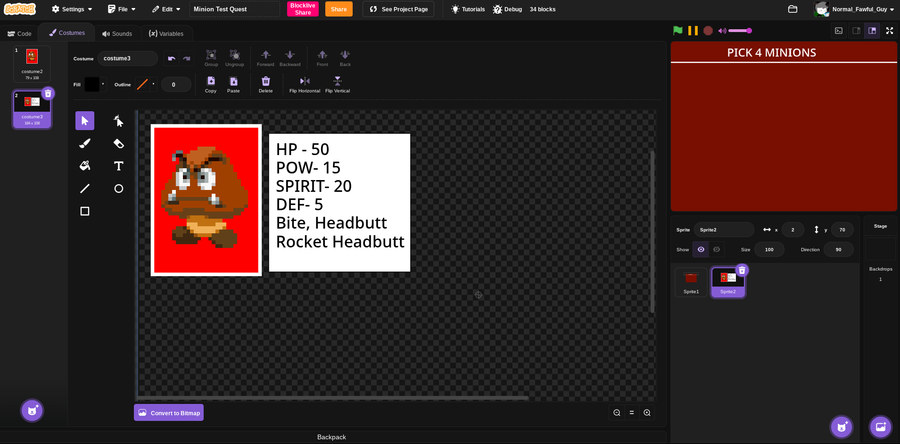The height and width of the screenshot is (444, 900).
Task: Open Tutorials from the menu bar
Action: click(x=468, y=9)
